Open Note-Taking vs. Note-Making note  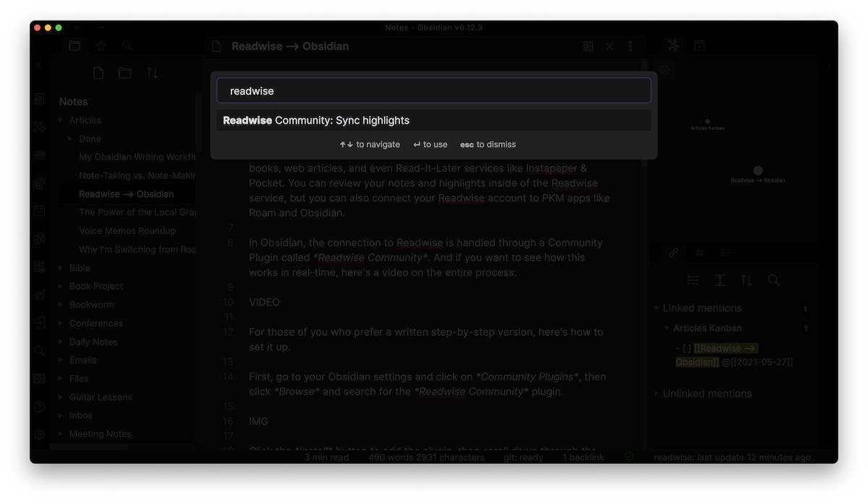(137, 176)
